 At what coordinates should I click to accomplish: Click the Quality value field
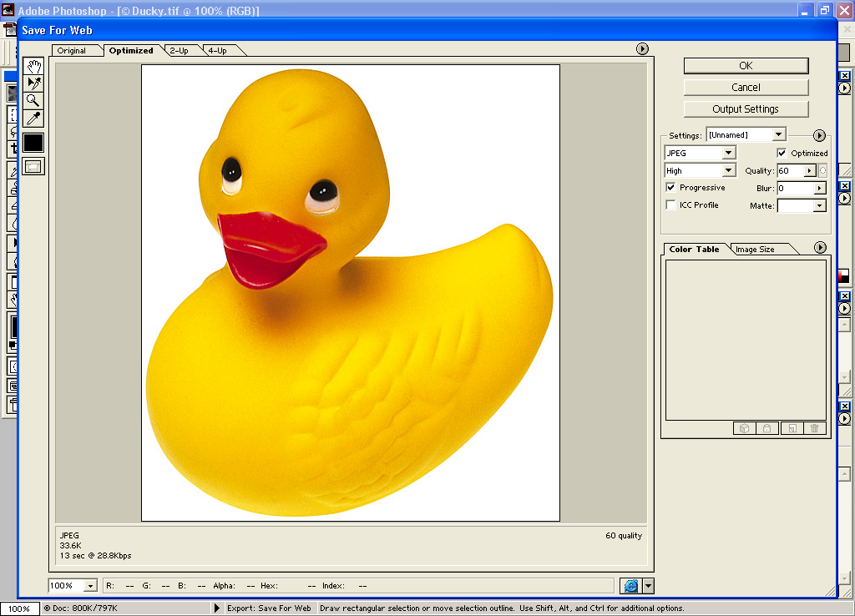pos(791,170)
